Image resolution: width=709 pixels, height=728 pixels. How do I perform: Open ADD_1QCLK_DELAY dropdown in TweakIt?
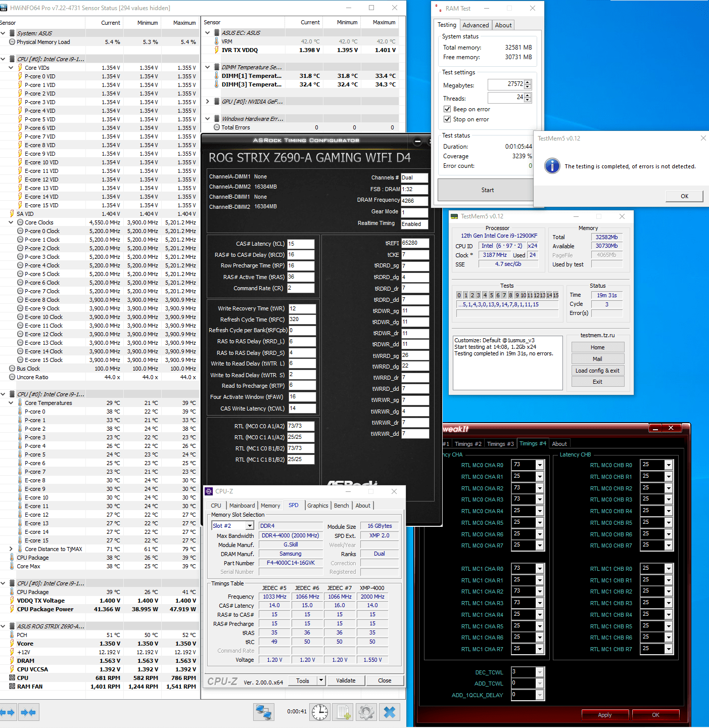pos(540,695)
